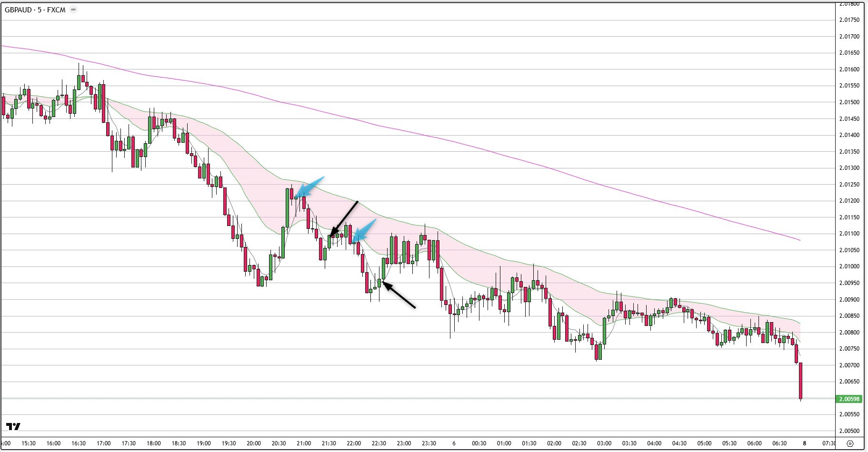Click the 8 date label on the time axis

[805, 443]
